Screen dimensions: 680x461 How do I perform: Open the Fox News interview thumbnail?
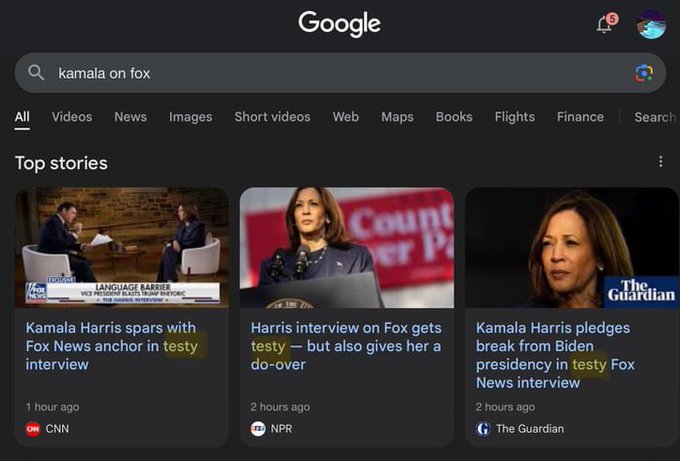click(122, 248)
